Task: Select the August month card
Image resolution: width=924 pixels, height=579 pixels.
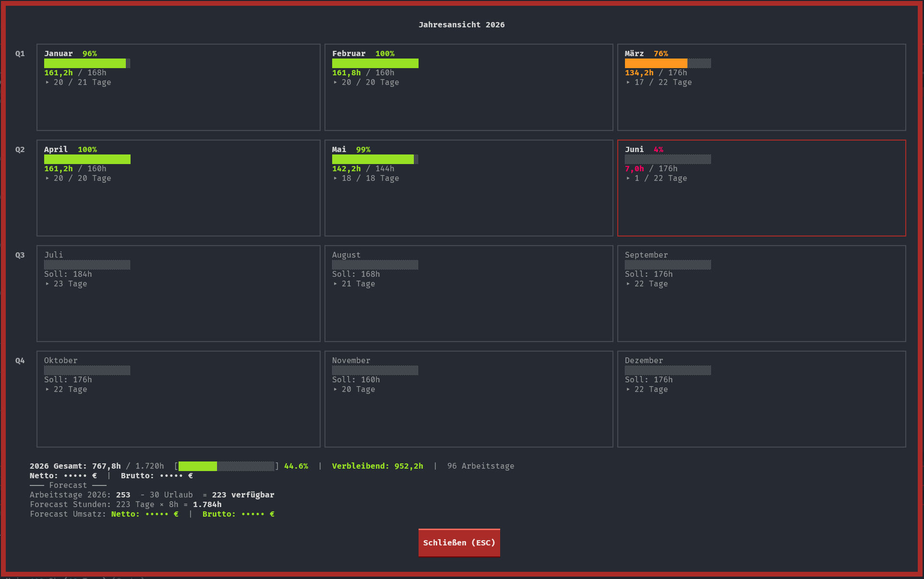Action: (469, 294)
